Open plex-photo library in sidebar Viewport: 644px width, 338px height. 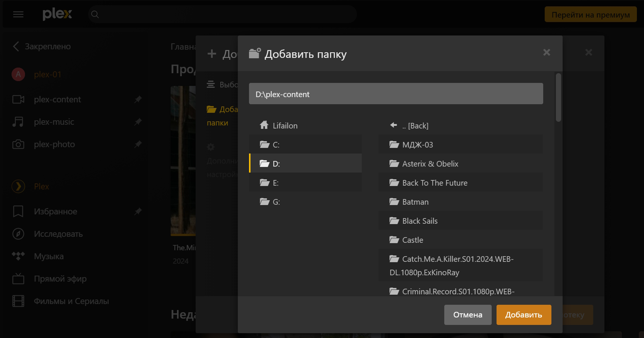(55, 144)
